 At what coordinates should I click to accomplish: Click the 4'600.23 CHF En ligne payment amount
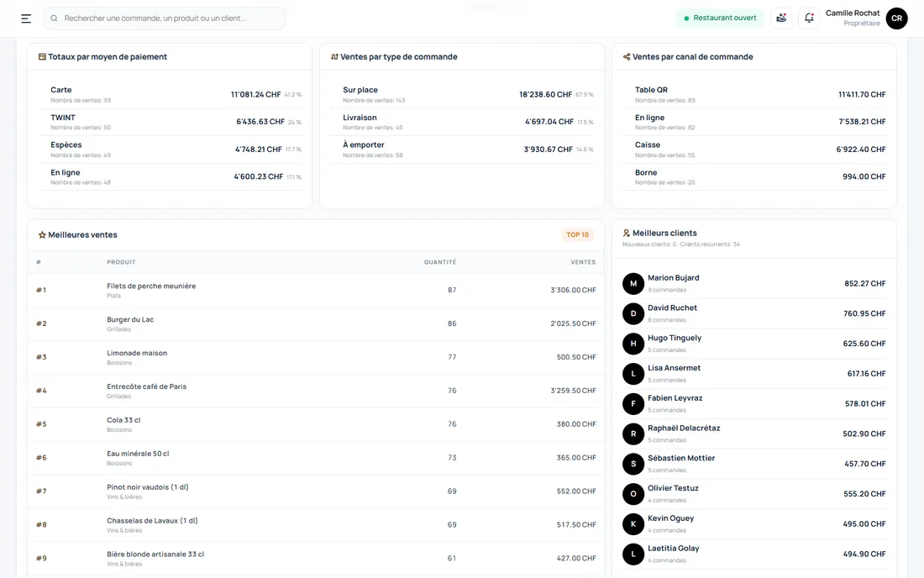click(x=258, y=176)
